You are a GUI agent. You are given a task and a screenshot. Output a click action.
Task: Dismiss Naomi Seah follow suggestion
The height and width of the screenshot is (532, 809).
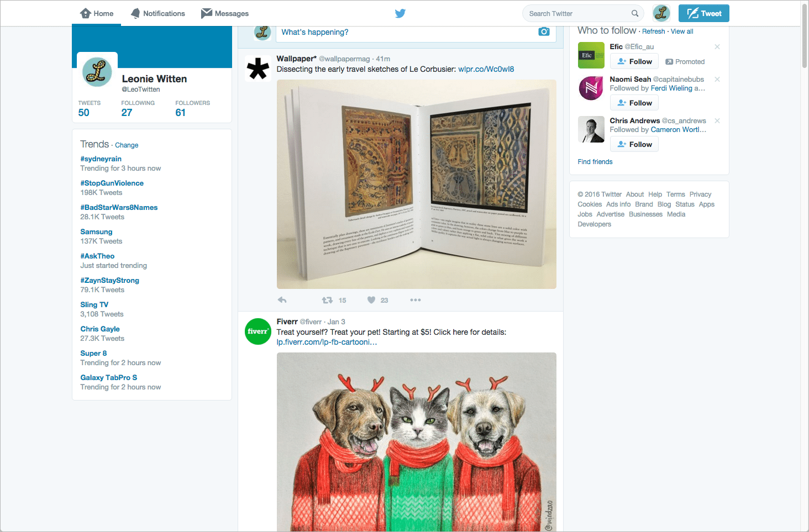pos(717,80)
